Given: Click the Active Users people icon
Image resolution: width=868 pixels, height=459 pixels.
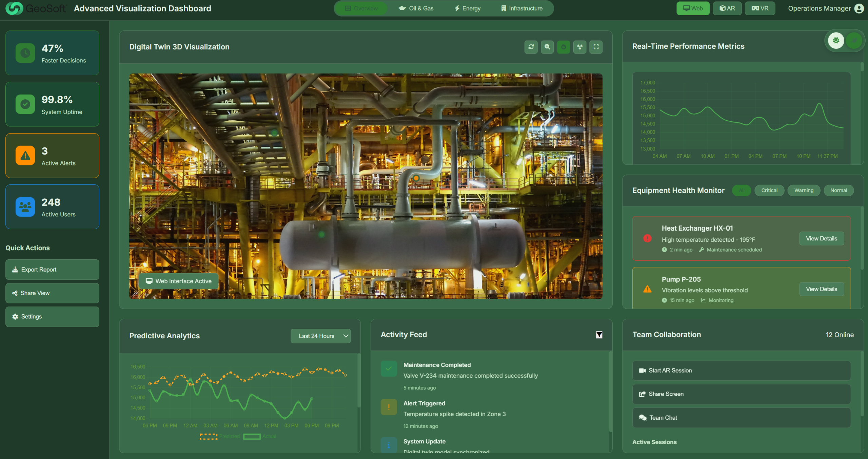Looking at the screenshot, I should click(25, 207).
